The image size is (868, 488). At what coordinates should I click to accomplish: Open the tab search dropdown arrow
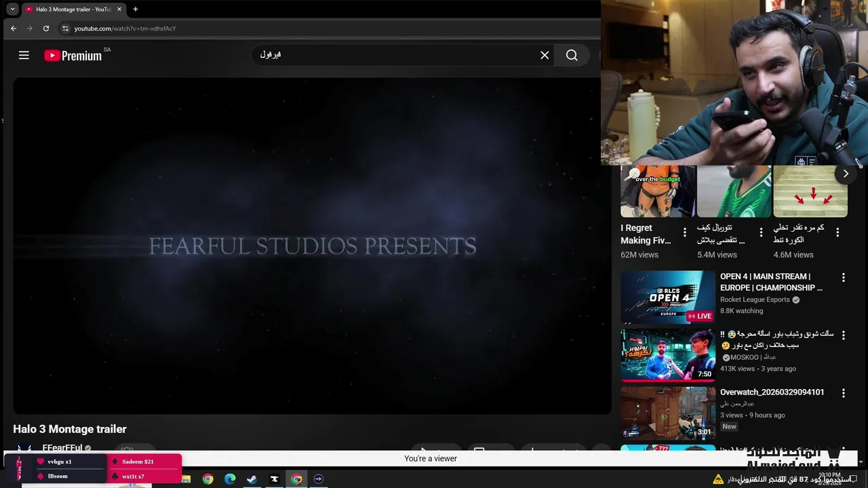click(x=12, y=9)
